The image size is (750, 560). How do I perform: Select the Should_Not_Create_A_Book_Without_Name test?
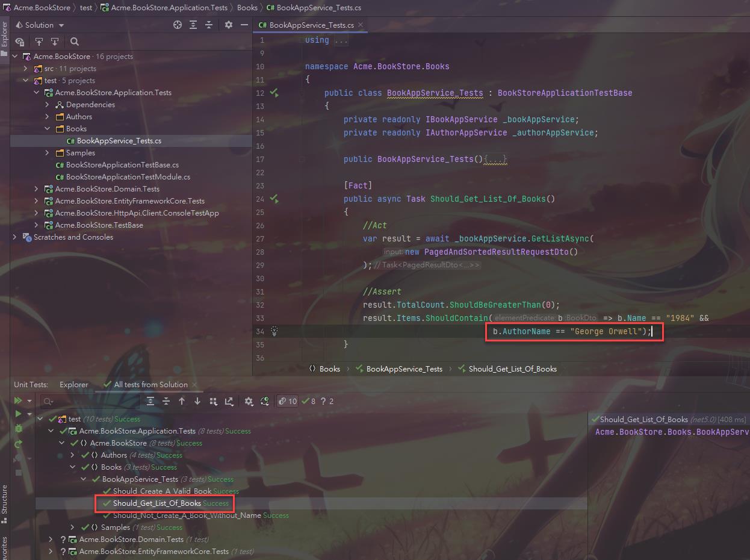click(x=187, y=515)
